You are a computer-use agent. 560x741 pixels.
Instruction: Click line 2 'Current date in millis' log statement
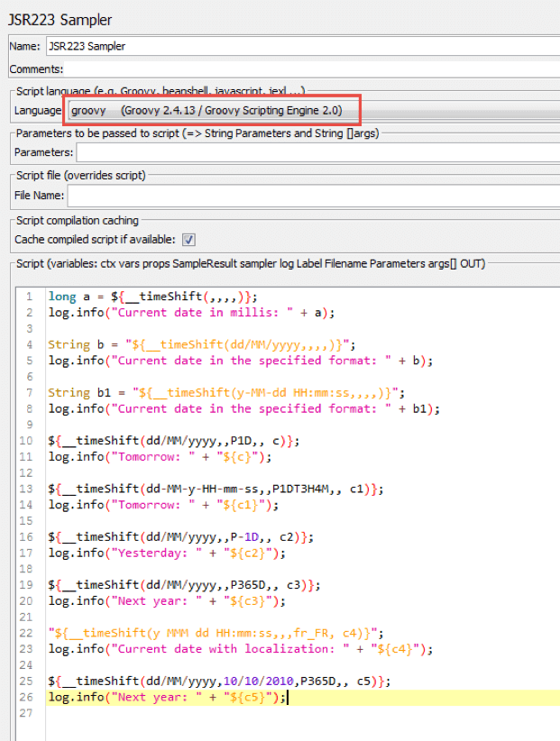(x=191, y=313)
